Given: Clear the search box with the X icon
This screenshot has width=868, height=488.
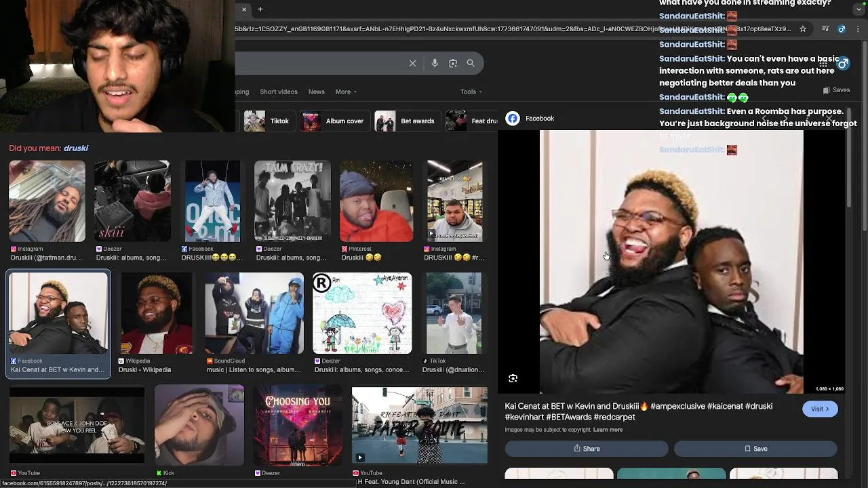Looking at the screenshot, I should pyautogui.click(x=412, y=63).
